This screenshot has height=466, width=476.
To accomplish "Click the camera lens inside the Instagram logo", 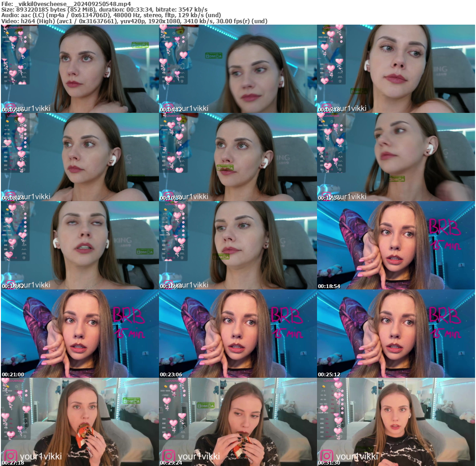I will point(10,456).
